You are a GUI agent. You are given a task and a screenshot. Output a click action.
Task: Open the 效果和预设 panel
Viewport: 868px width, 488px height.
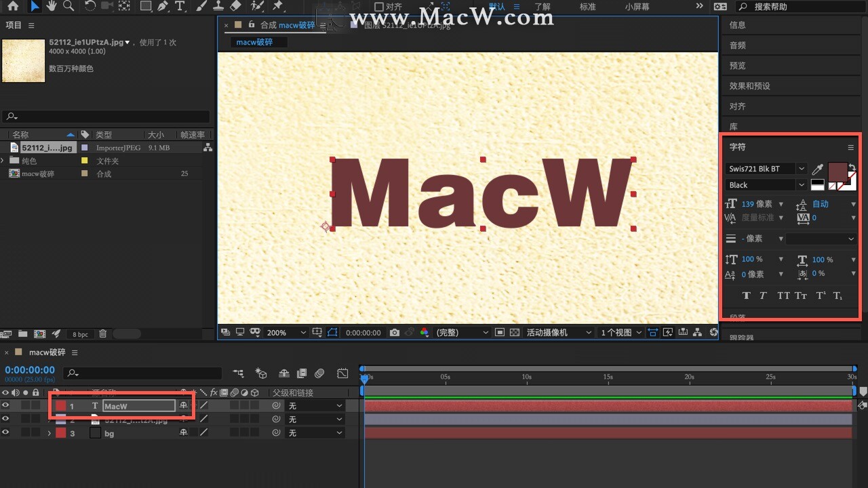(x=749, y=86)
